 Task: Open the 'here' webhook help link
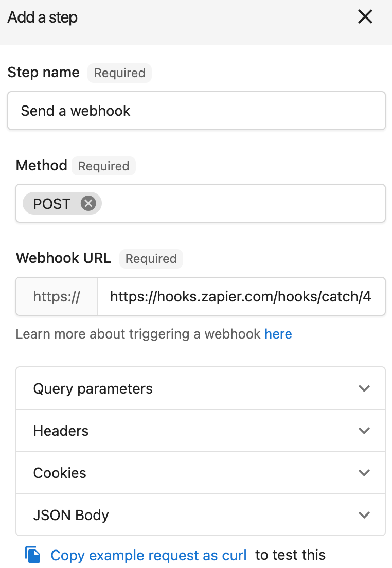[x=278, y=334]
